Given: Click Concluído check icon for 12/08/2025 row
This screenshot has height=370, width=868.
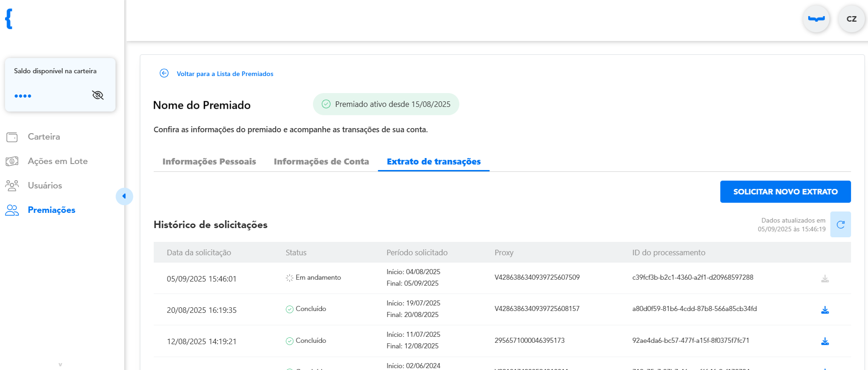Looking at the screenshot, I should tap(289, 341).
